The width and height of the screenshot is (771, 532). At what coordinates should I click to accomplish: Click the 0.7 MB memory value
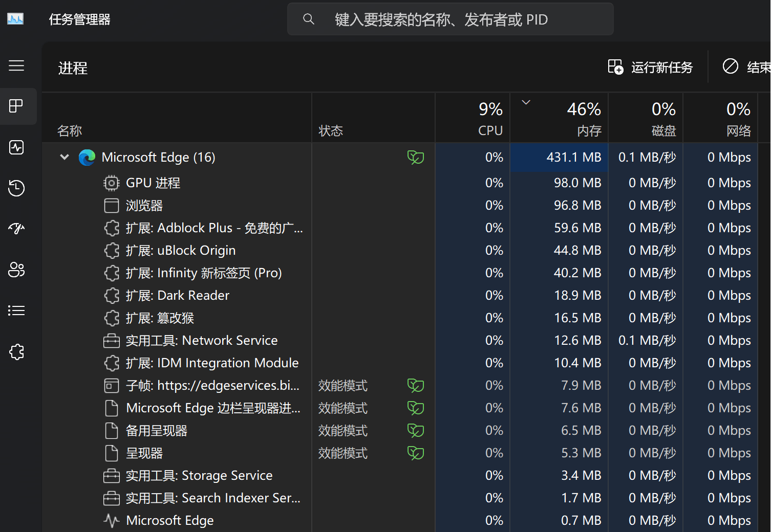coord(581,520)
